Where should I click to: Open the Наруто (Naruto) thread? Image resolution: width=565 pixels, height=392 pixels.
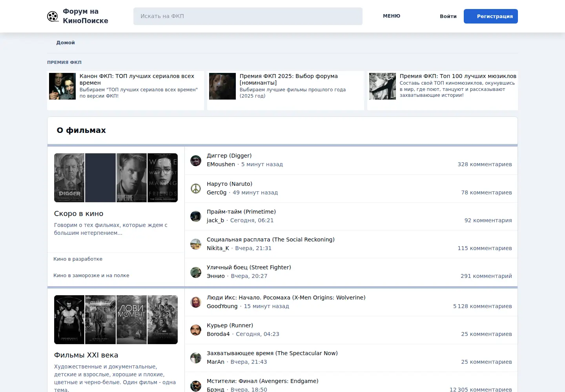(x=230, y=184)
